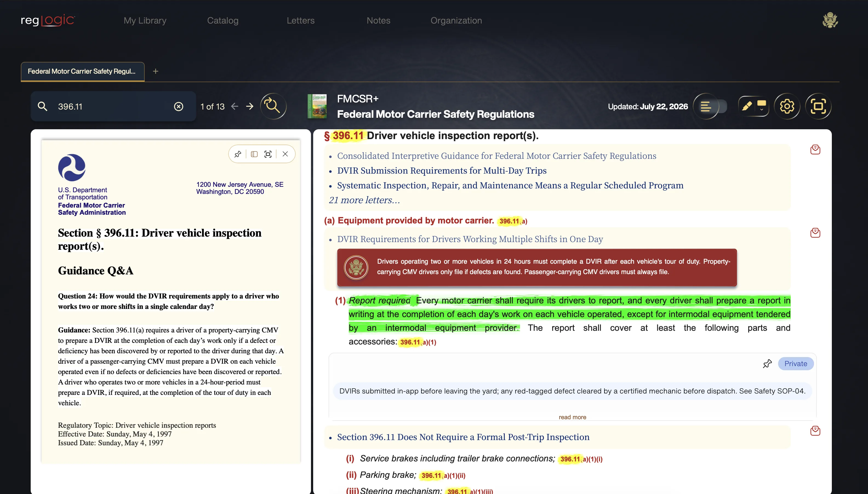The width and height of the screenshot is (868, 494).
Task: Go to the Letters section
Action: (x=300, y=20)
